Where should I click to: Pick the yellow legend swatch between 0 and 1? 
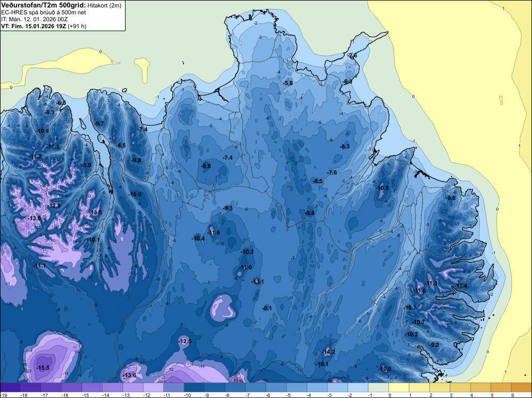(399, 387)
